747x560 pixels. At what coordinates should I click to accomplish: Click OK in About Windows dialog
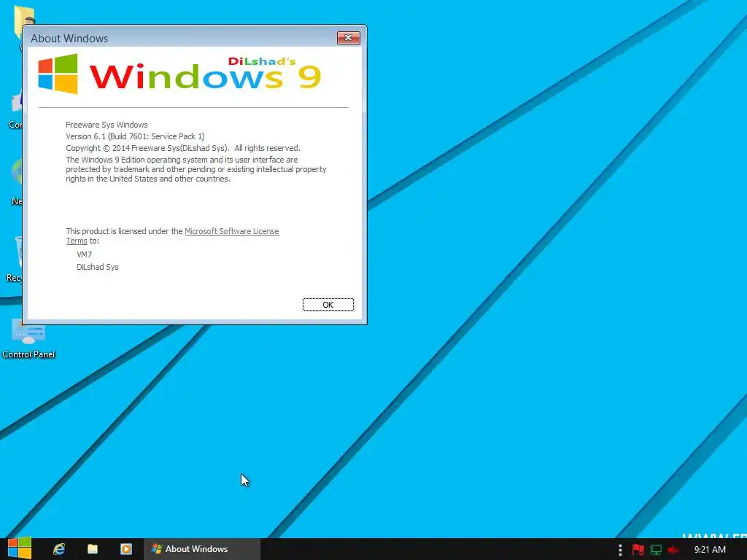click(x=328, y=305)
